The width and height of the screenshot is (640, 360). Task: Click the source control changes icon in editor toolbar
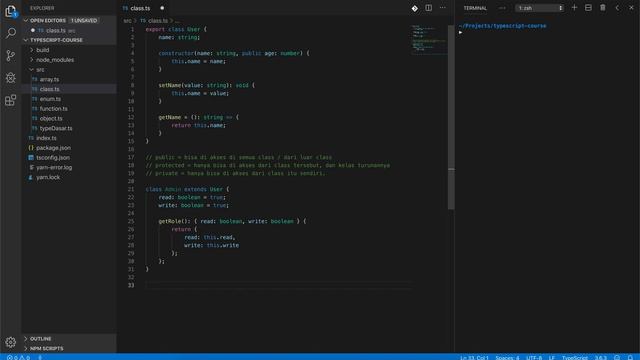[414, 8]
